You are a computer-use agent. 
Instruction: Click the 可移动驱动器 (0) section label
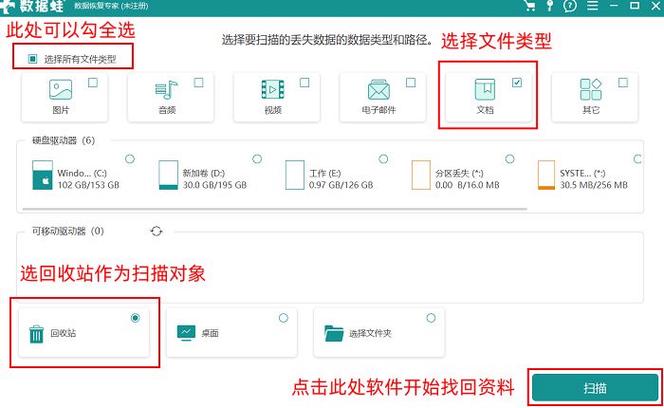(x=68, y=231)
